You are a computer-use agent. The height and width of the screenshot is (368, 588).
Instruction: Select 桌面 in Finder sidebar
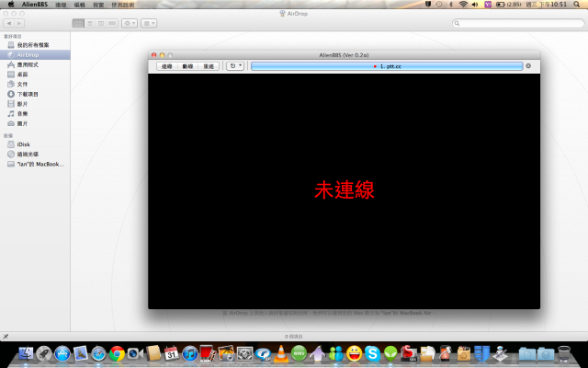click(35, 75)
